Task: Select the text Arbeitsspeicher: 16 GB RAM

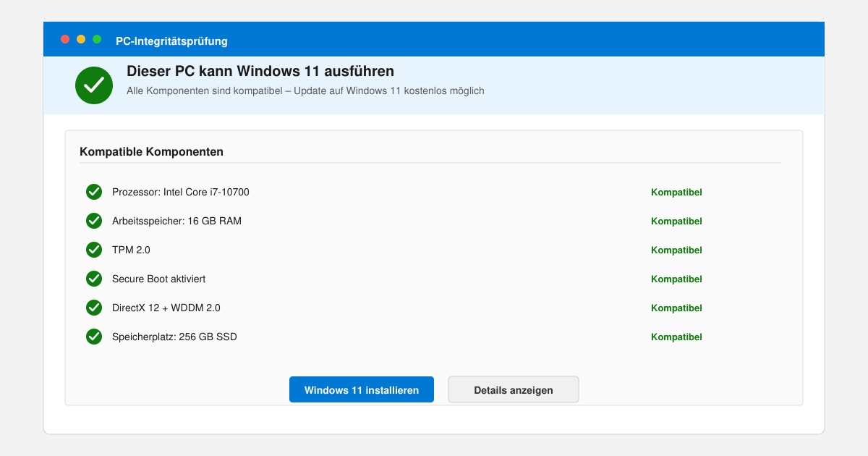Action: (176, 221)
